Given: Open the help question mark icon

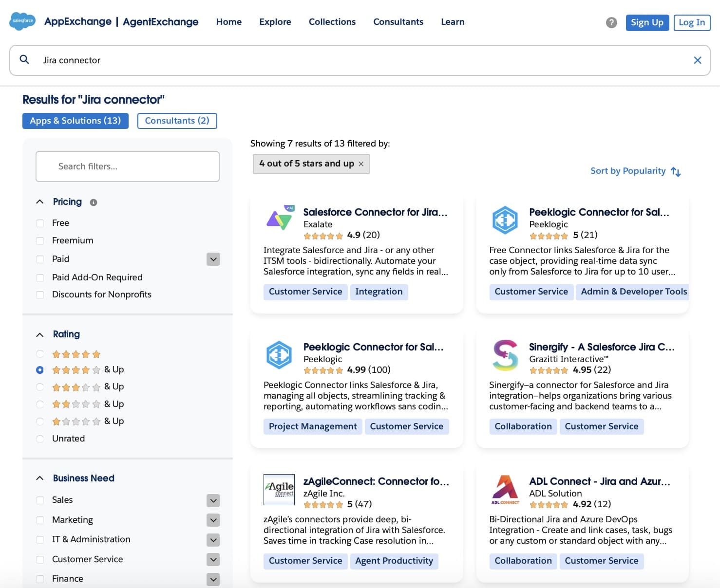Looking at the screenshot, I should click(x=611, y=22).
